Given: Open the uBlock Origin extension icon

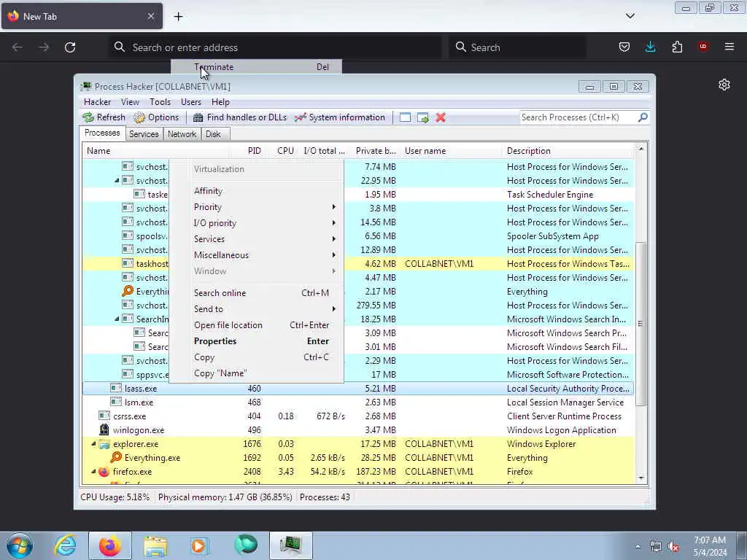Looking at the screenshot, I should pos(703,47).
